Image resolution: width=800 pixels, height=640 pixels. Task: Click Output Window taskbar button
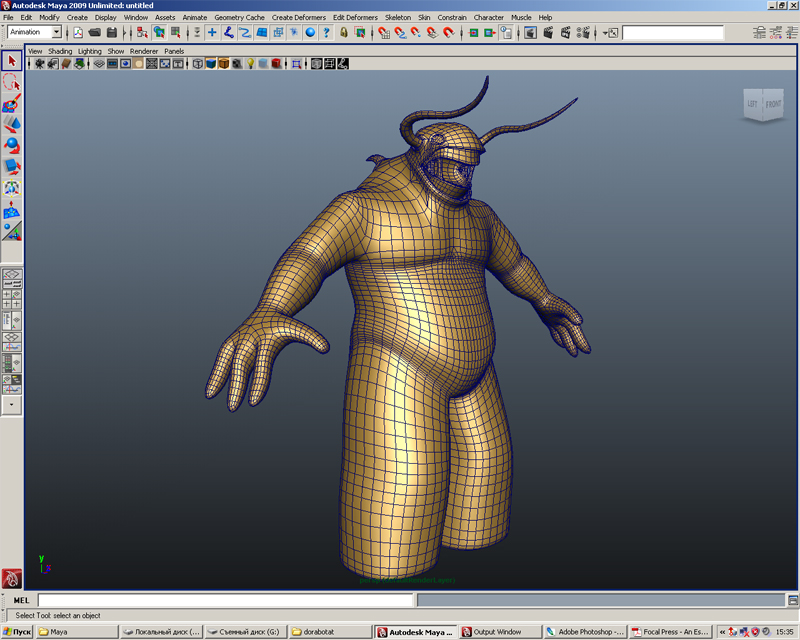coord(498,632)
